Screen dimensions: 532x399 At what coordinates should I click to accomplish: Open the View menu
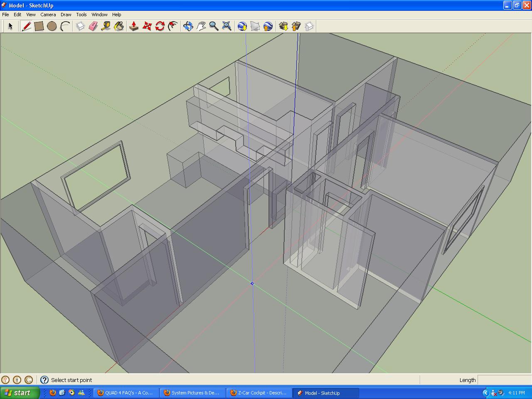pos(31,15)
